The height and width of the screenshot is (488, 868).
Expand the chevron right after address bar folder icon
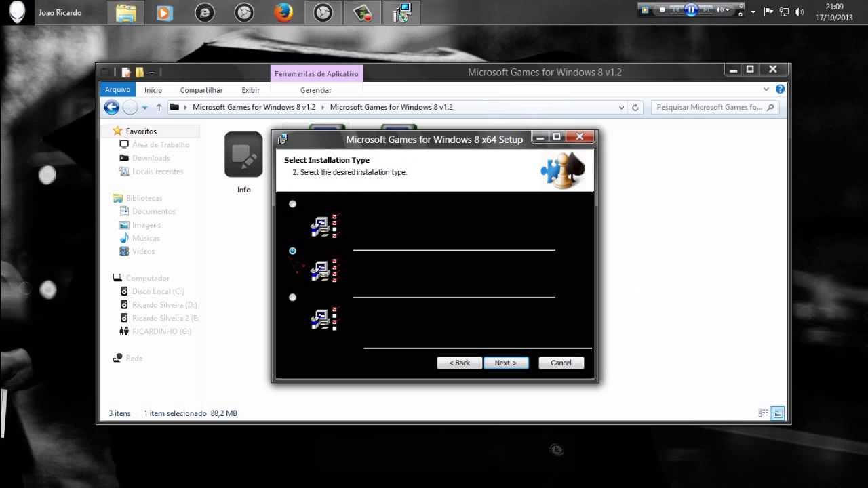(186, 107)
